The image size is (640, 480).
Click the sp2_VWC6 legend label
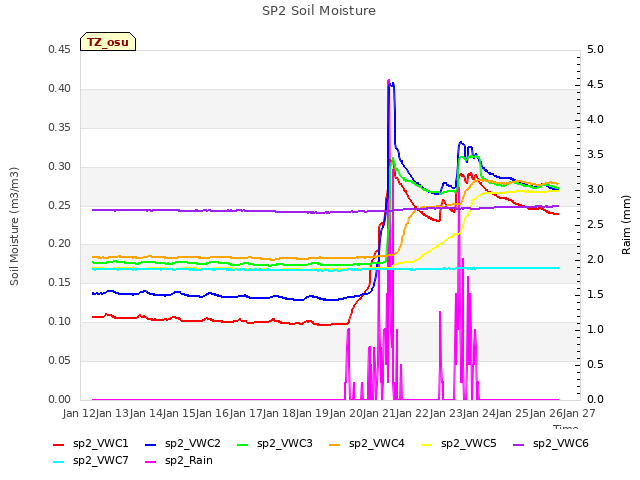[560, 443]
